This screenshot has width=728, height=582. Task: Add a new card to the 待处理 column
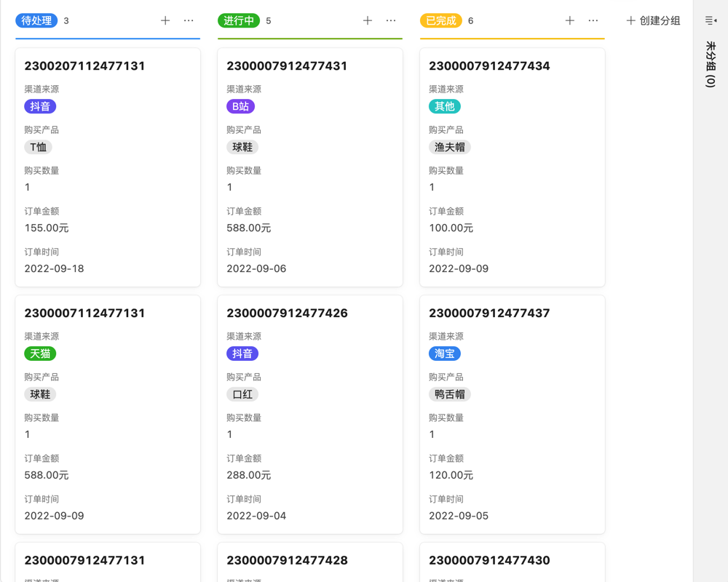click(165, 20)
